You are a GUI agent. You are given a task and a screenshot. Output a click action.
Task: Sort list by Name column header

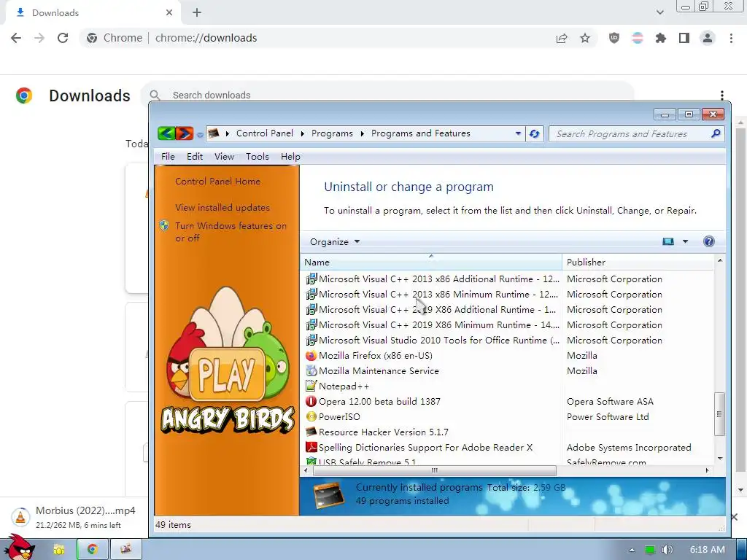[431, 262]
